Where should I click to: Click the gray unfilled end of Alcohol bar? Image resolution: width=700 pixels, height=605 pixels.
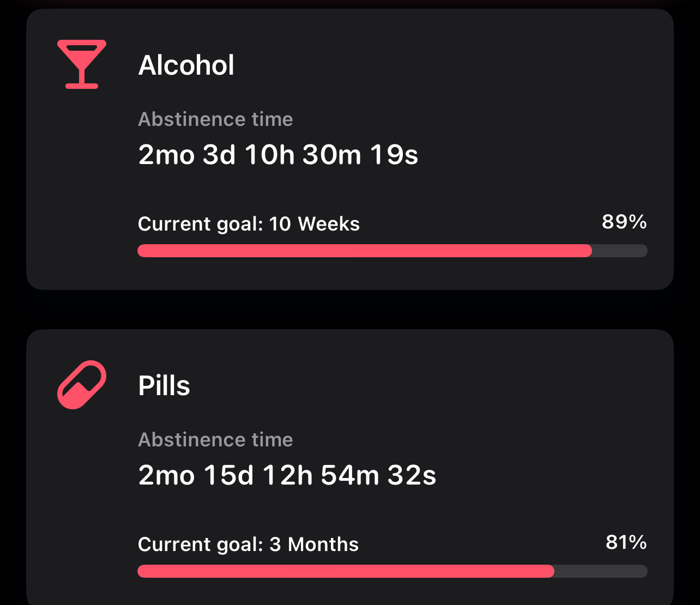pyautogui.click(x=620, y=251)
